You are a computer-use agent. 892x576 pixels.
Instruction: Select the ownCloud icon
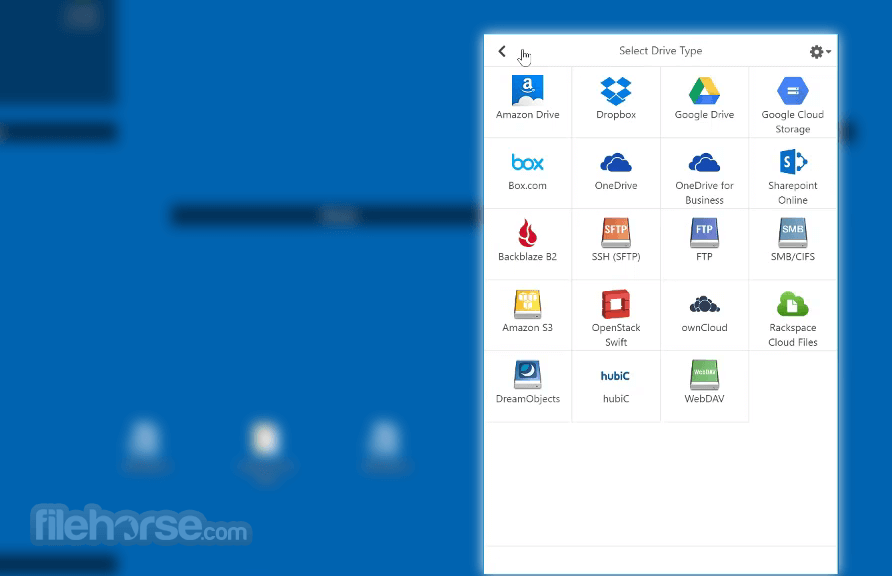(x=704, y=305)
